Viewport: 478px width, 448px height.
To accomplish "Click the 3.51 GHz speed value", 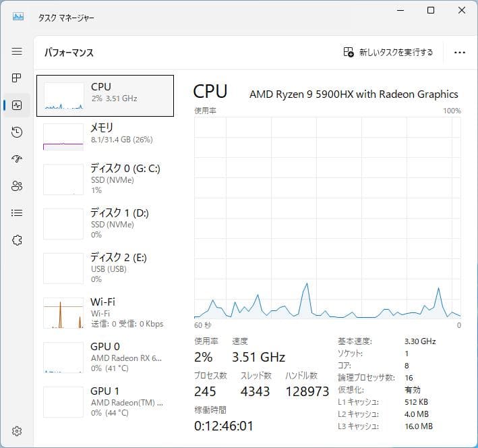I will (x=258, y=357).
